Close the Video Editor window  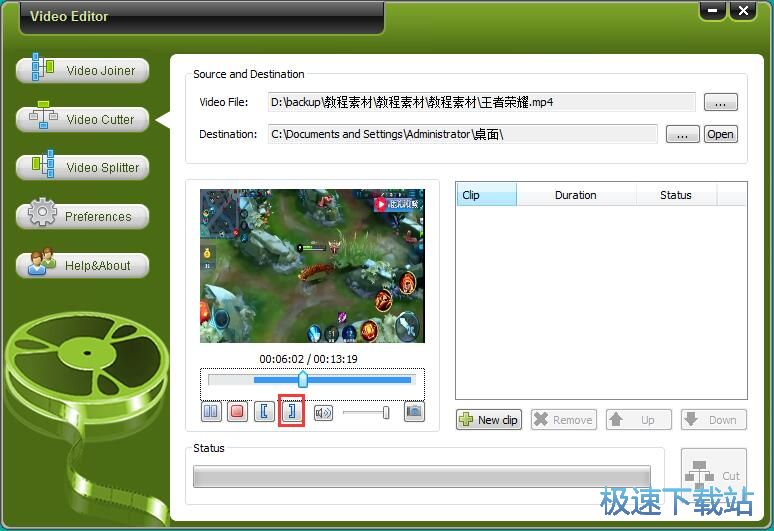click(x=743, y=11)
